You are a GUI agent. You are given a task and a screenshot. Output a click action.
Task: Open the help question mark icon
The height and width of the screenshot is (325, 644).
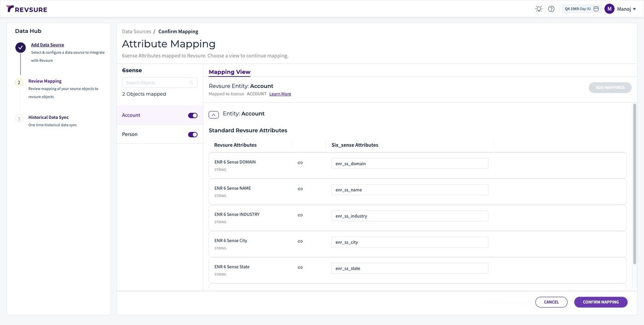pos(551,9)
